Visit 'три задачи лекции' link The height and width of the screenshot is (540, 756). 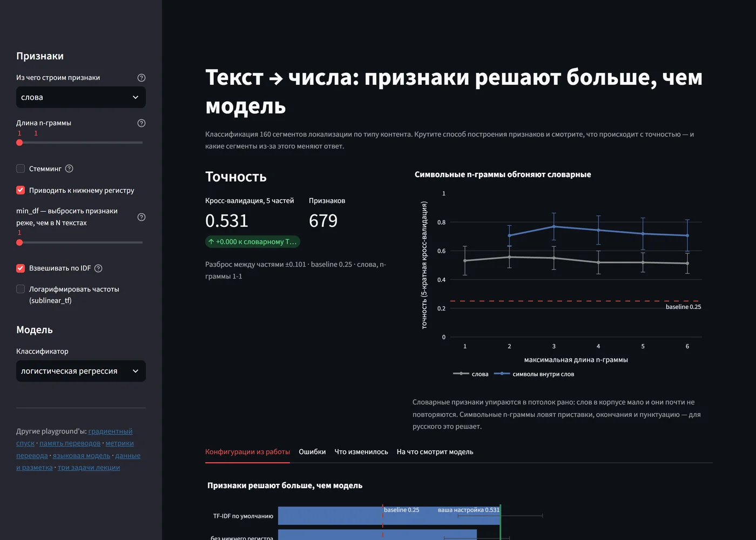tap(89, 468)
